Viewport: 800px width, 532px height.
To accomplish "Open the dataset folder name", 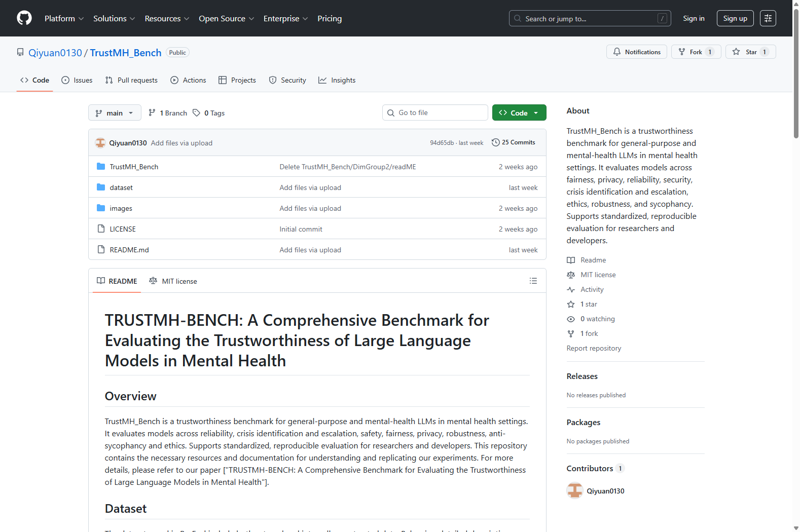I will [121, 187].
